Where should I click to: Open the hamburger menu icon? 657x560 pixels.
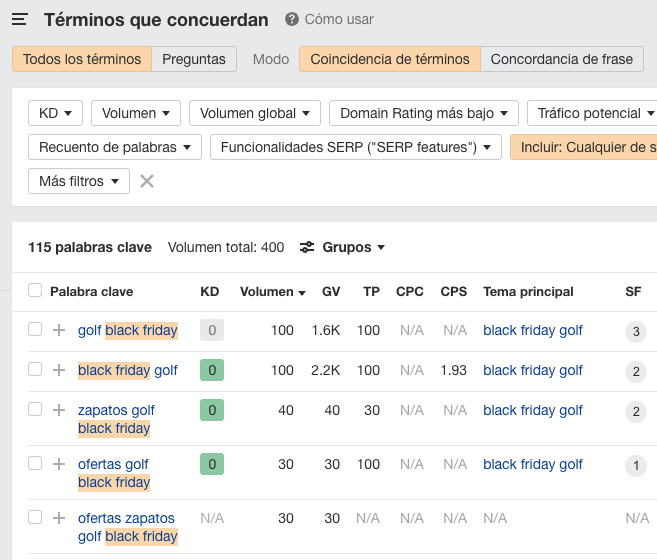click(20, 19)
